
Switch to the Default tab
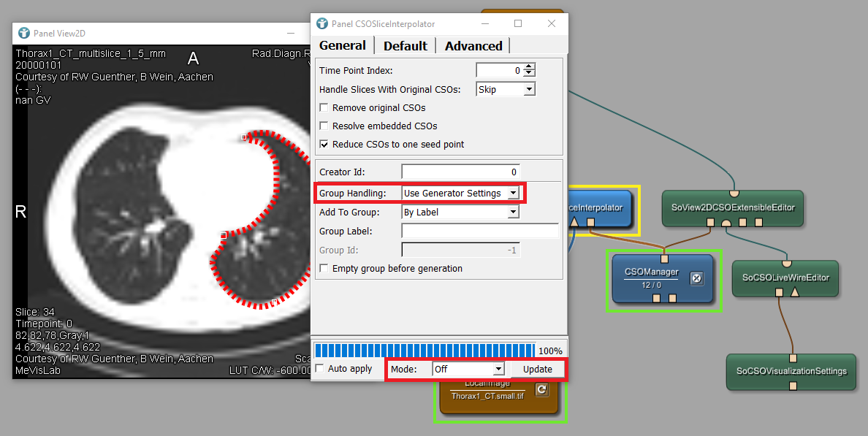405,46
